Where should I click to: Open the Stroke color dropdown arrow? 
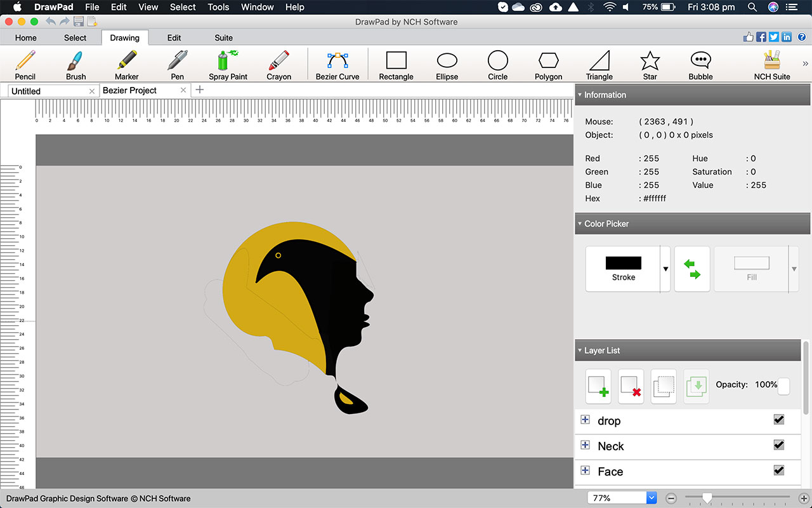pos(665,269)
